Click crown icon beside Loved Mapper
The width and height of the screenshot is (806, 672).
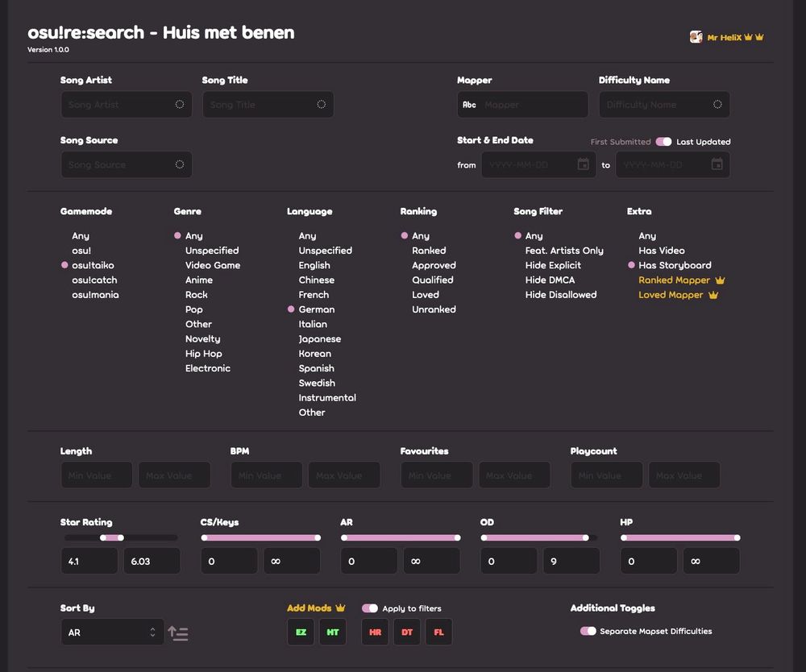click(713, 295)
